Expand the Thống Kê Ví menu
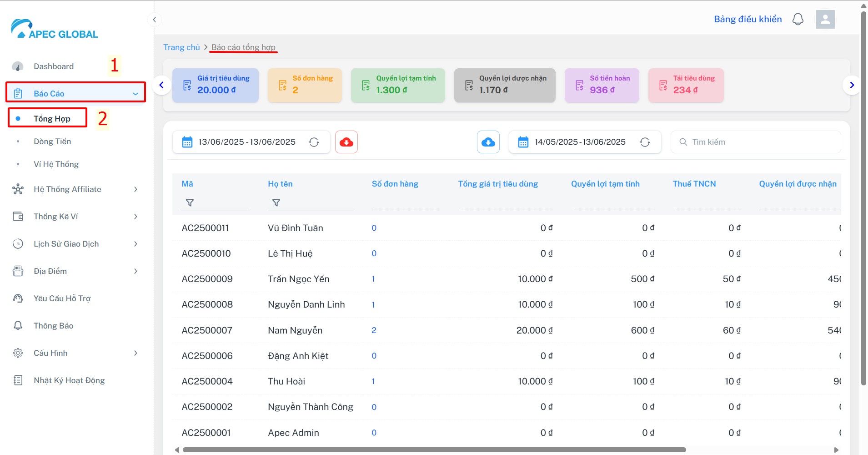The width and height of the screenshot is (868, 455). point(76,217)
